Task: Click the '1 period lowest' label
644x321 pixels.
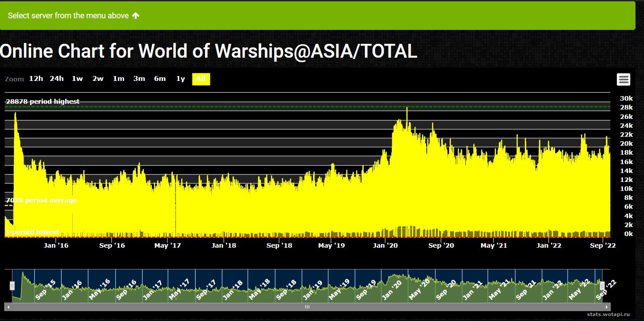Action: pyautogui.click(x=32, y=232)
